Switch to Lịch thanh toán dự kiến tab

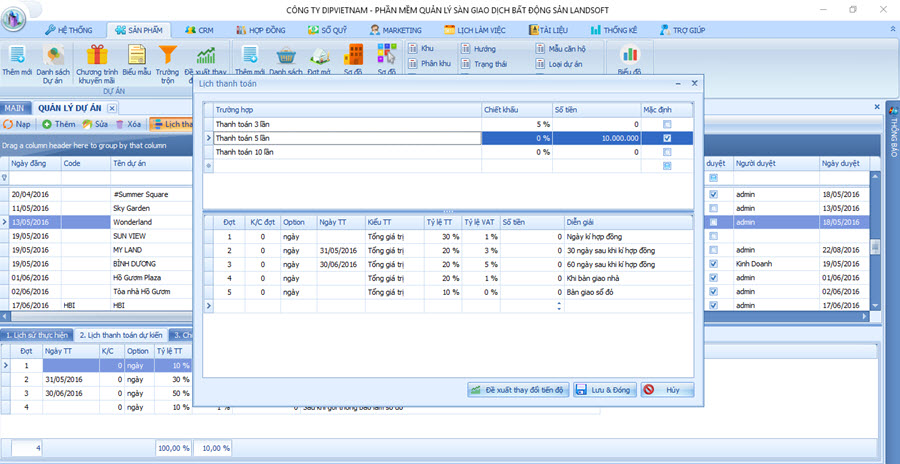coord(122,335)
